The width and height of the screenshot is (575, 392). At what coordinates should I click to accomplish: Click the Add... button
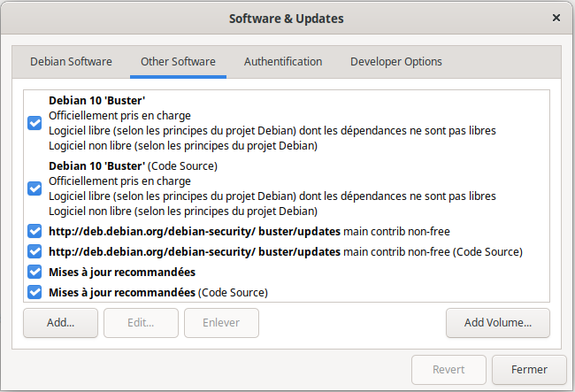click(60, 323)
